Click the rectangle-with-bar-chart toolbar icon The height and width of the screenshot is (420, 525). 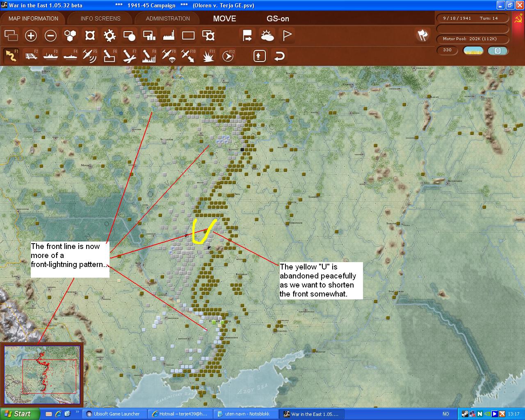[149, 36]
